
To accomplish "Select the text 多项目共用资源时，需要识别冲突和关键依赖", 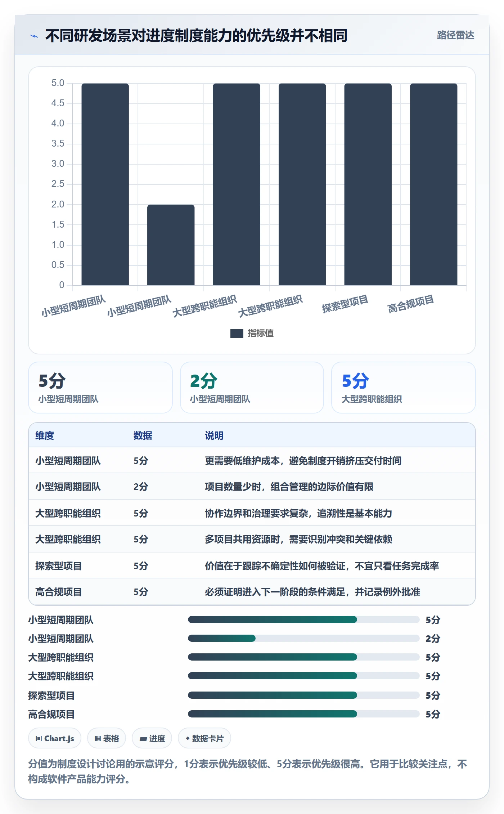I will point(298,539).
